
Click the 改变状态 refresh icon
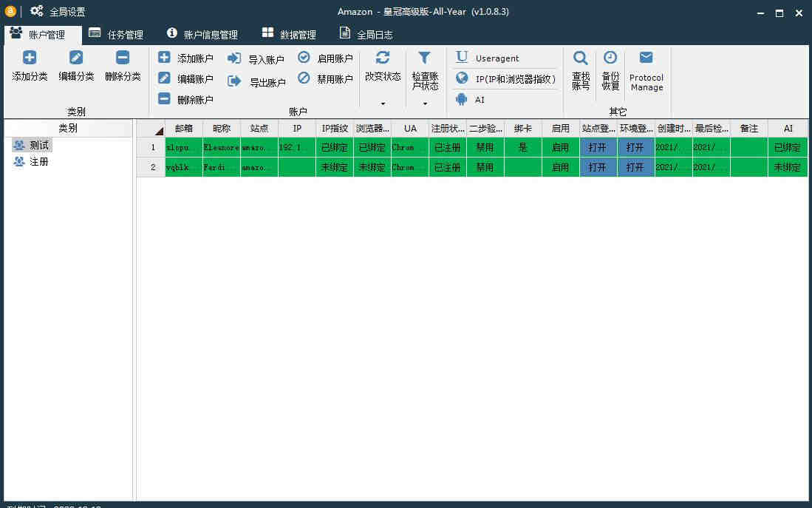(383, 58)
